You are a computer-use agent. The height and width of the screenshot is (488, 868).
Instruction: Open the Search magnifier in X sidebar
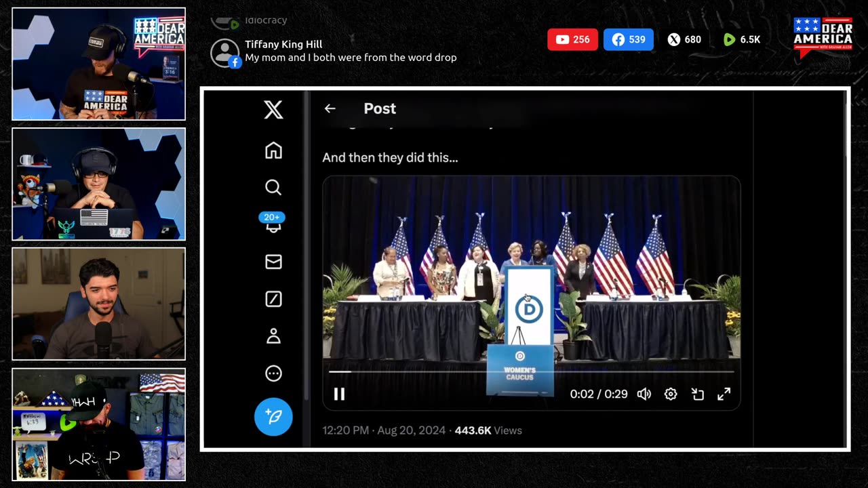(273, 187)
